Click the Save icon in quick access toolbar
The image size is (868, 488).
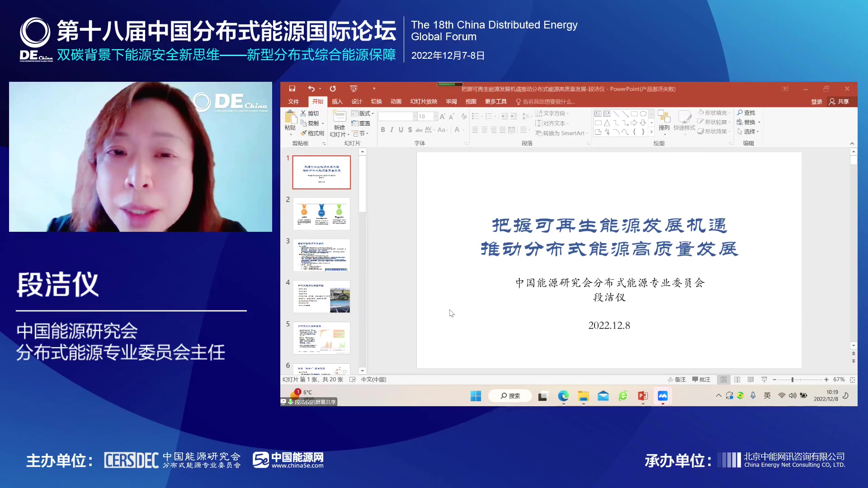coord(292,89)
